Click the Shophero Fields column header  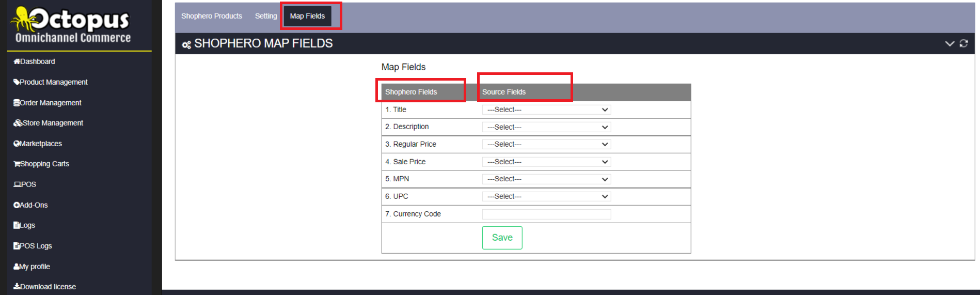(x=411, y=92)
